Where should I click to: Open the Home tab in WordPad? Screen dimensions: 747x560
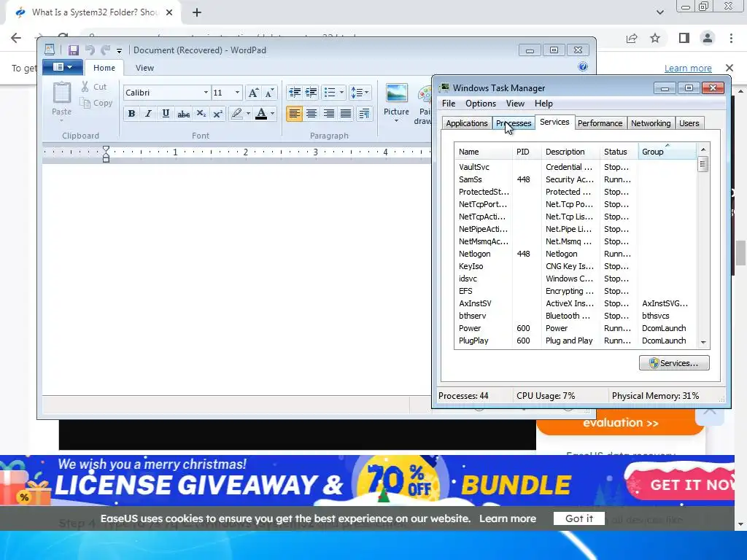tap(104, 68)
